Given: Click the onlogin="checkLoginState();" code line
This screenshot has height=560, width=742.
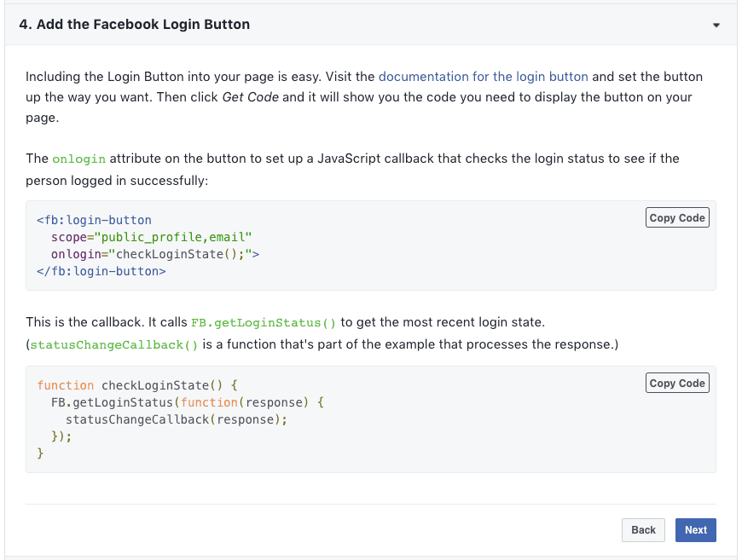Looking at the screenshot, I should pyautogui.click(x=155, y=254).
